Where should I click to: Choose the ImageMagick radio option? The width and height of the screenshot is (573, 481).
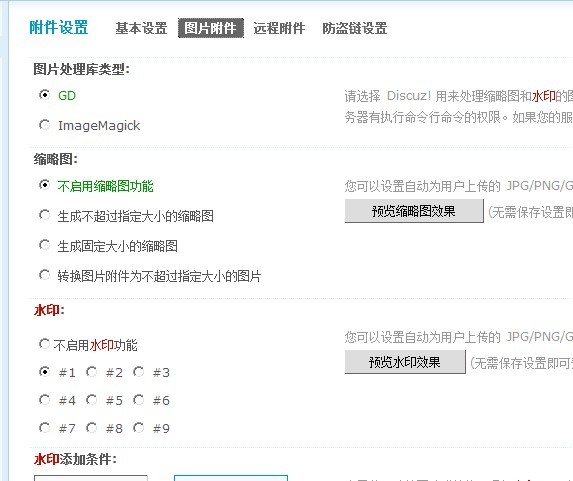click(44, 125)
